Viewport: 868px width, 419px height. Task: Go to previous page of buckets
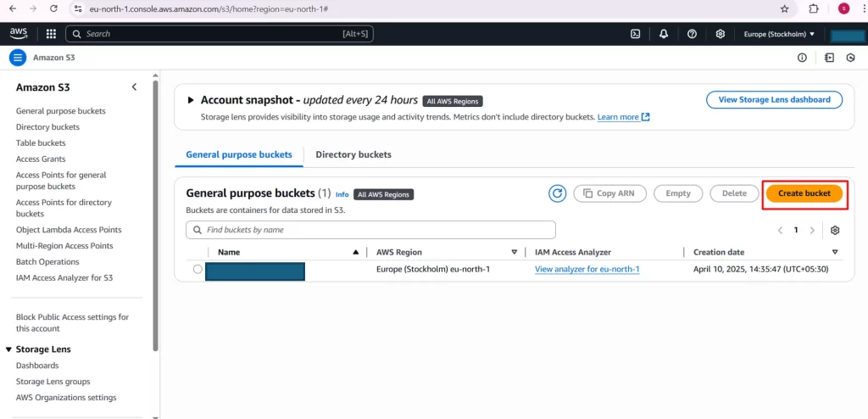tap(780, 230)
